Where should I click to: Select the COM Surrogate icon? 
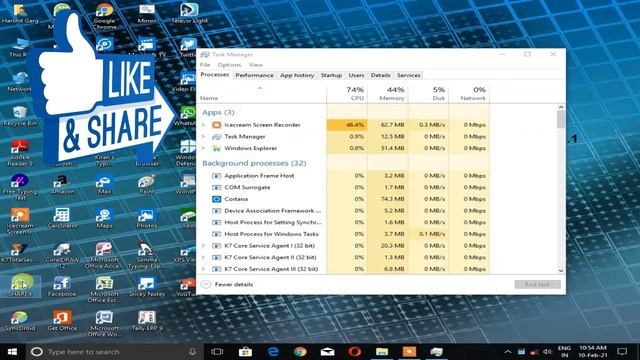coord(217,187)
